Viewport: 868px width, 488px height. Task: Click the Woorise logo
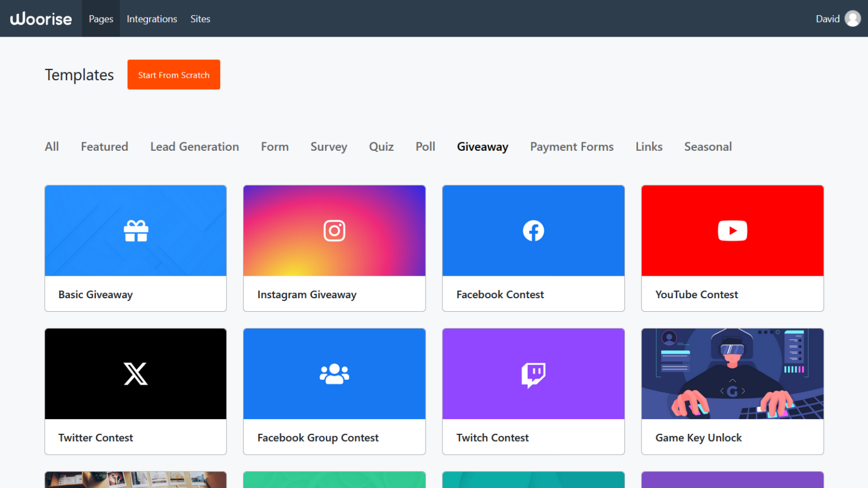(x=41, y=19)
